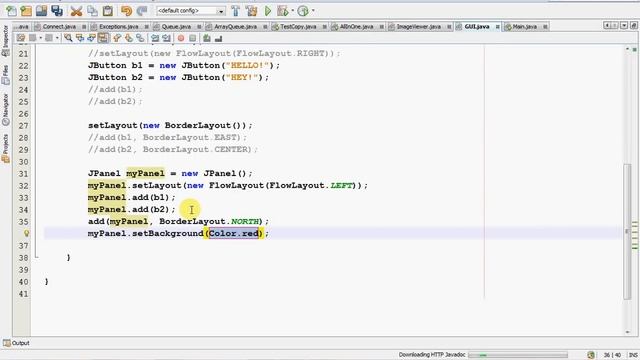The image size is (640, 360).
Task: Click the New File icon
Action: (x=11, y=11)
